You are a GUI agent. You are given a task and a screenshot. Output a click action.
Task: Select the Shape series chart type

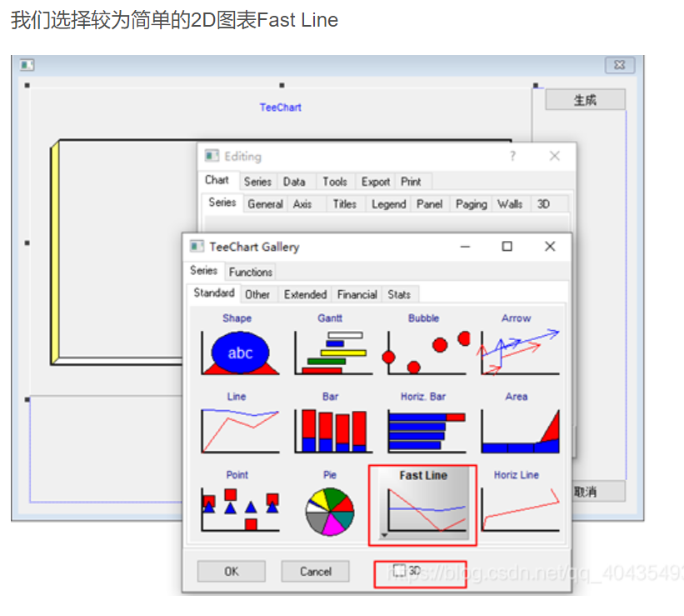(x=239, y=344)
